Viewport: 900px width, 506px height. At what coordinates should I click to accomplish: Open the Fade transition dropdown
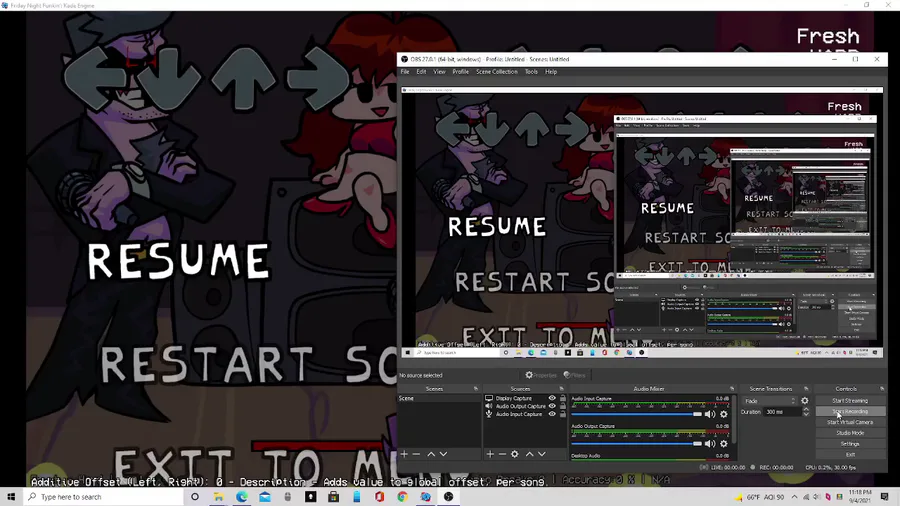[x=770, y=401]
